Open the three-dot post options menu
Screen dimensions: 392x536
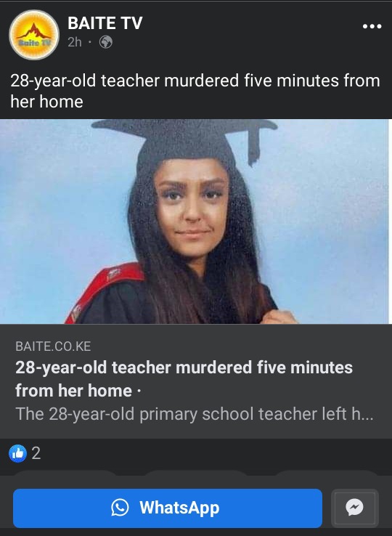pos(372,26)
